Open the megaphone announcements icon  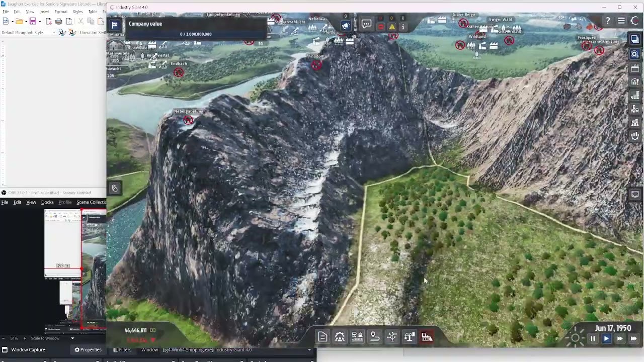click(x=346, y=25)
